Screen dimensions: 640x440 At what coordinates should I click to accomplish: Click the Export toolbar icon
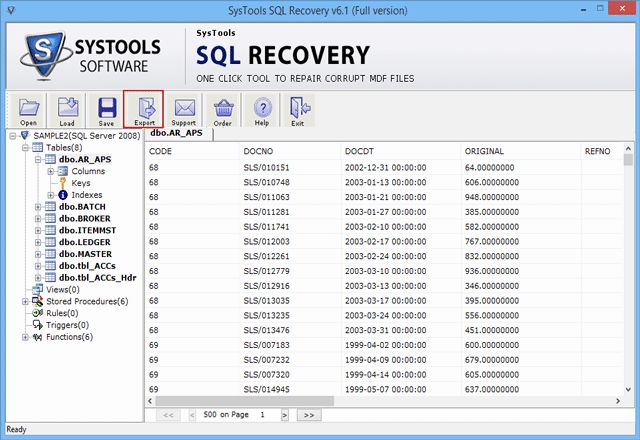coord(143,109)
